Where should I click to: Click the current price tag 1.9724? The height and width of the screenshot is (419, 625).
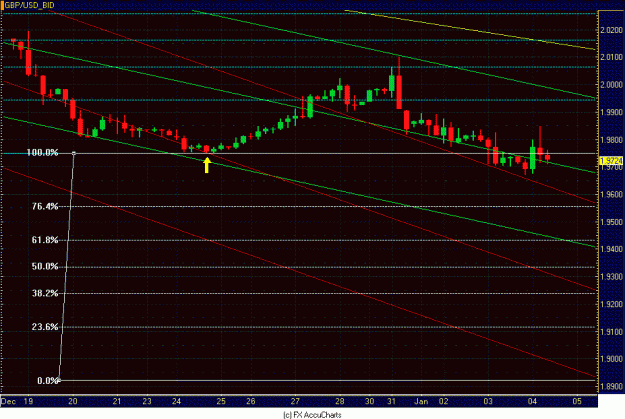click(611, 161)
